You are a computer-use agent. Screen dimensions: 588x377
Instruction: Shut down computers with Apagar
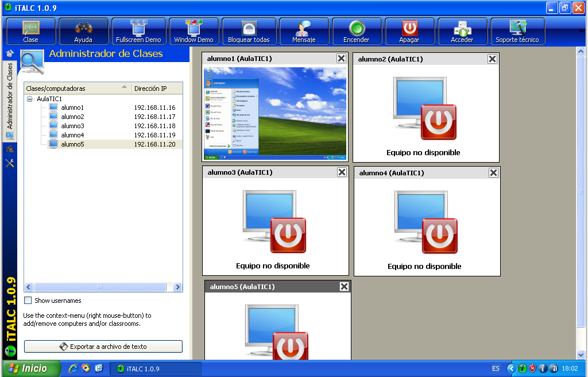click(409, 31)
